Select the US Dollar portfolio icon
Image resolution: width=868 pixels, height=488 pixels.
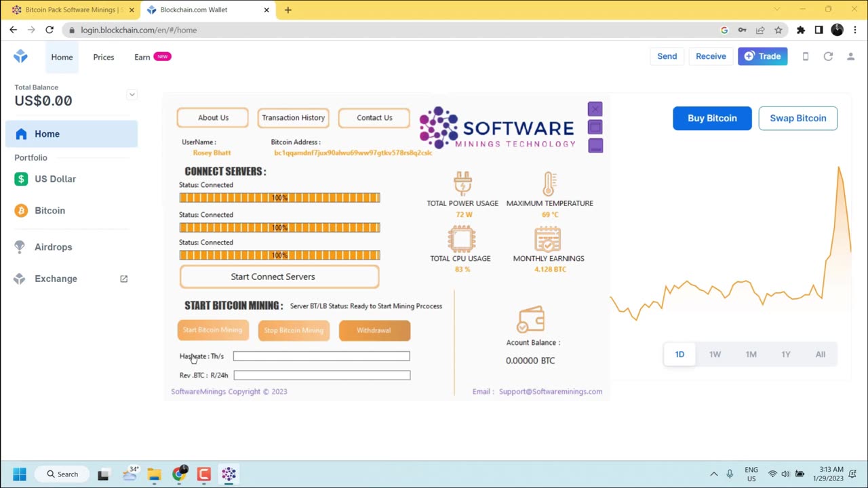tap(22, 179)
